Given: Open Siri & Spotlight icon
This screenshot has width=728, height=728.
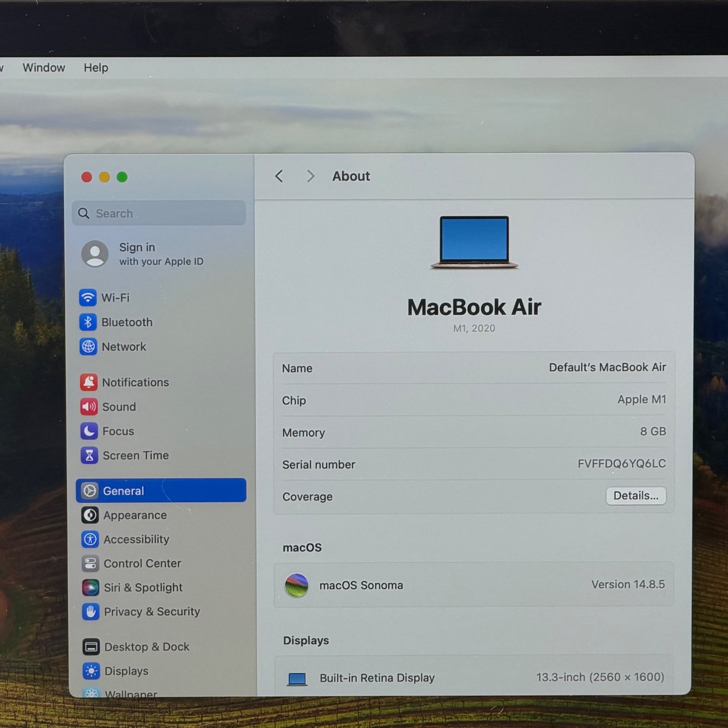Looking at the screenshot, I should (91, 587).
